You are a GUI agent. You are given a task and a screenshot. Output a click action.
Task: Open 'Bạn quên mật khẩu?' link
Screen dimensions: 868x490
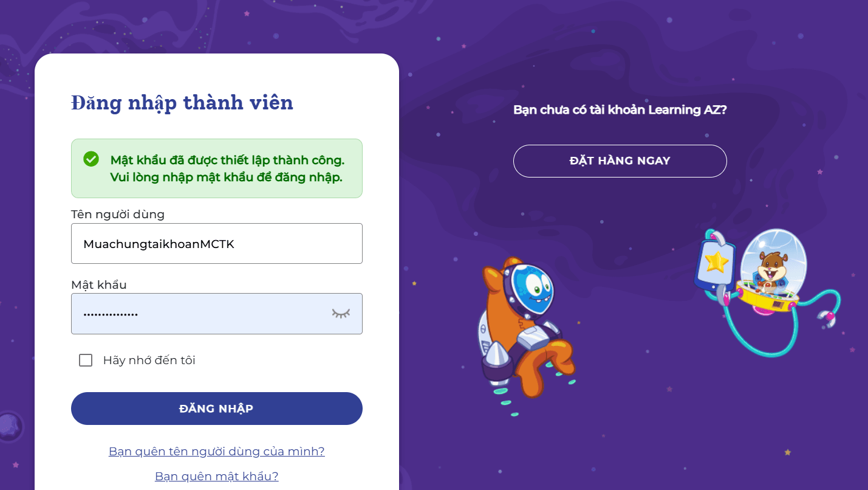[216, 476]
